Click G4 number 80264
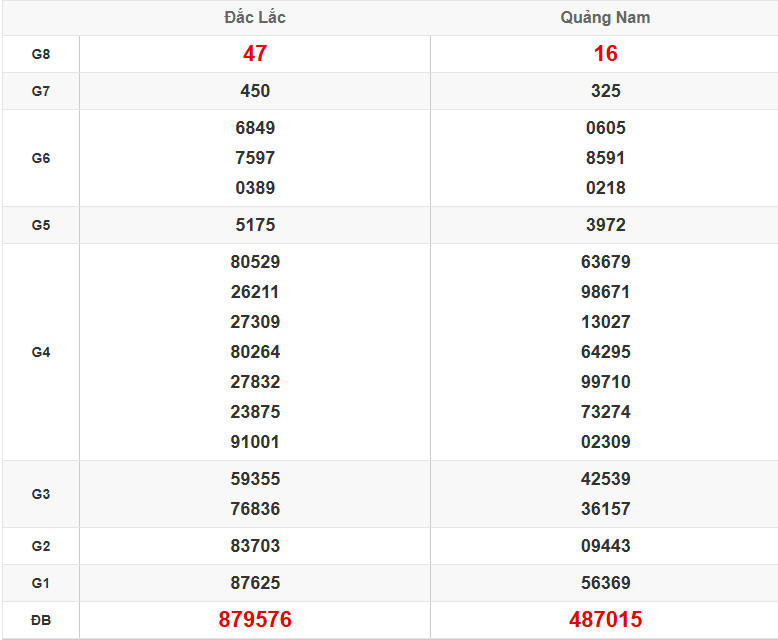This screenshot has width=778, height=640. click(x=255, y=352)
